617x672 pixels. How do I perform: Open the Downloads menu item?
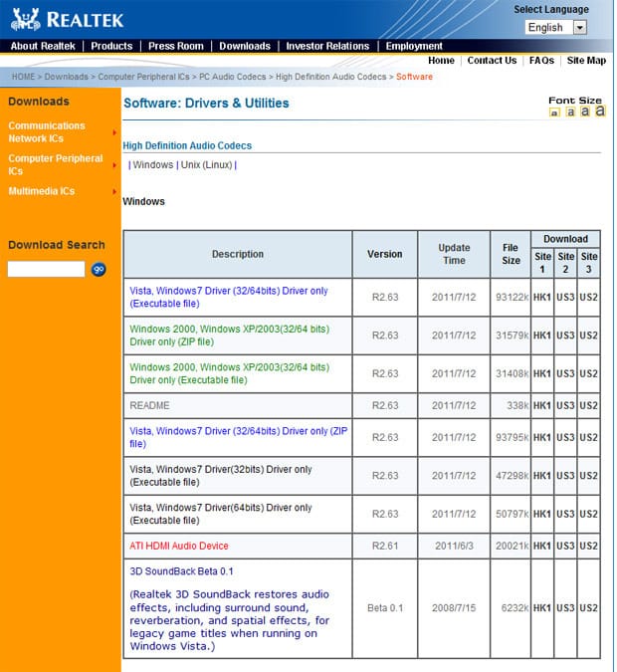click(x=245, y=46)
